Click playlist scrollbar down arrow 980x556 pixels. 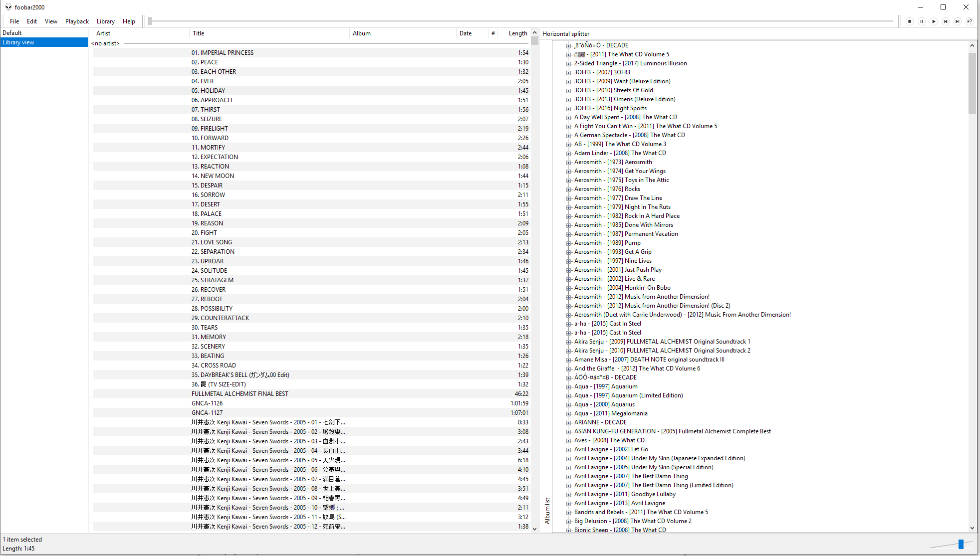tap(534, 529)
